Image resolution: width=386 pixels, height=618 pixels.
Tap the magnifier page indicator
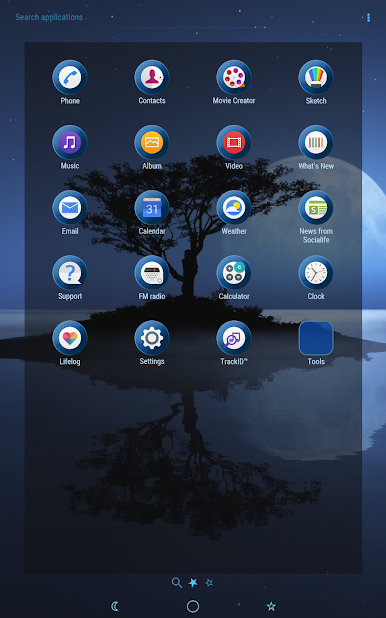tap(177, 583)
